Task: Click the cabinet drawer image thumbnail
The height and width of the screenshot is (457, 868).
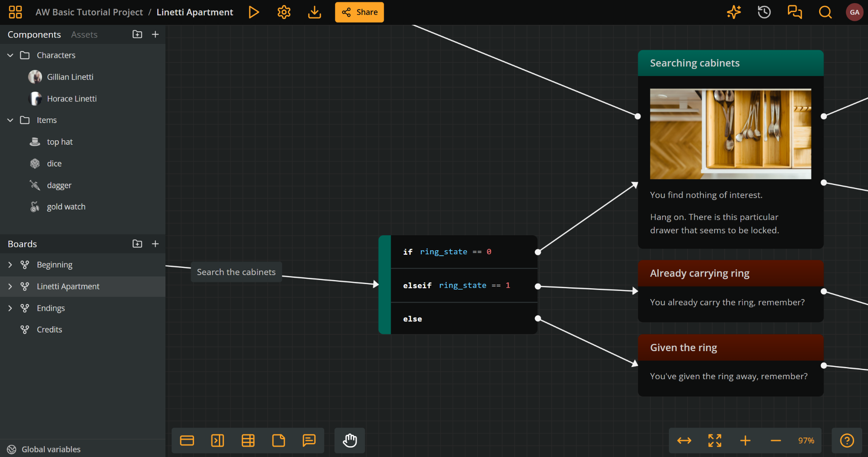Action: coord(731,134)
